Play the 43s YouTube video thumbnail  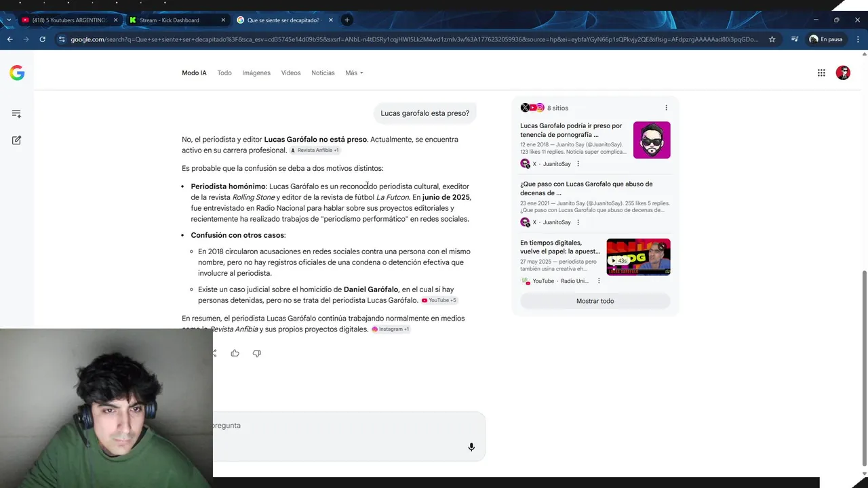click(638, 257)
